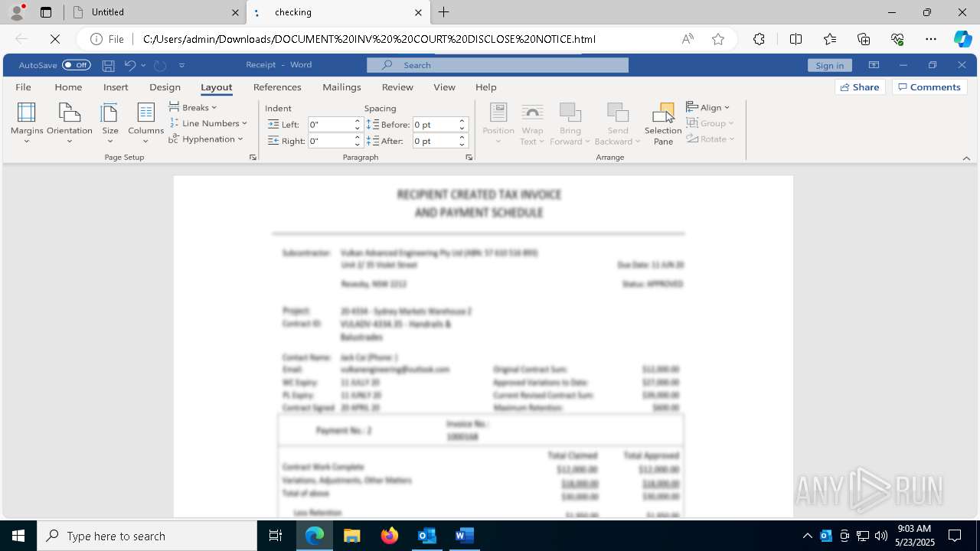The image size is (980, 551).
Task: Open the Help ribbon tab
Action: pos(485,87)
